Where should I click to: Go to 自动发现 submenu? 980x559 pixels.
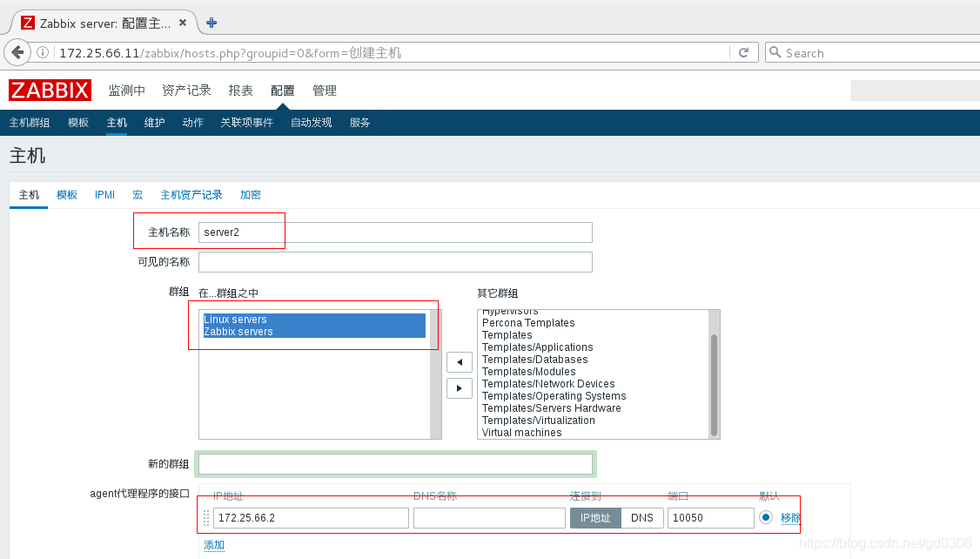point(312,123)
